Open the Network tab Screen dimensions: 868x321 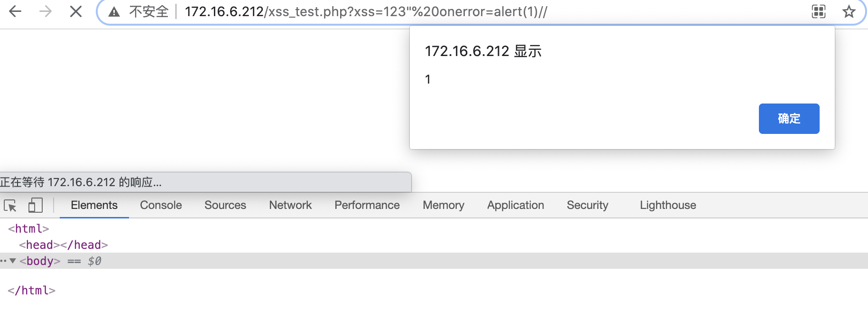point(290,205)
